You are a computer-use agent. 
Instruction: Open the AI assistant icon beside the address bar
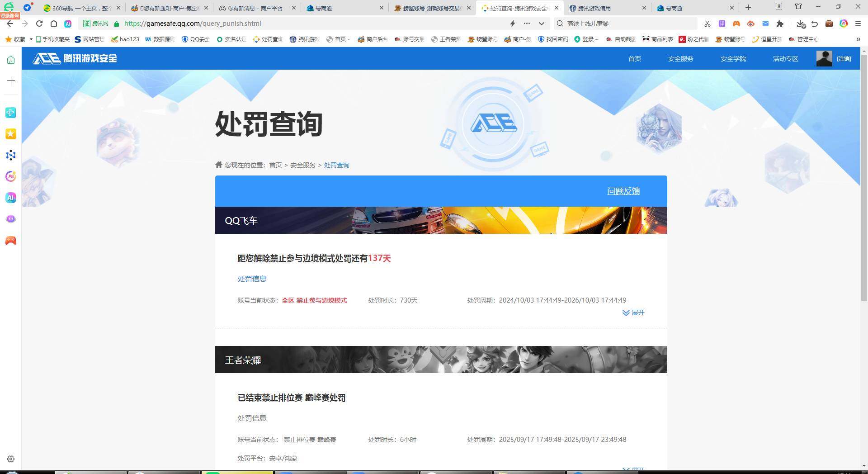coord(68,24)
